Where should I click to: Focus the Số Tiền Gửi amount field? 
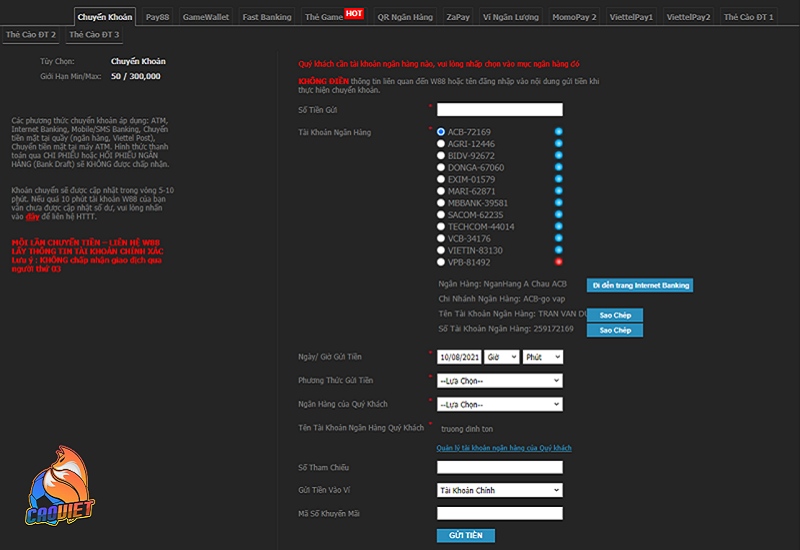point(500,109)
